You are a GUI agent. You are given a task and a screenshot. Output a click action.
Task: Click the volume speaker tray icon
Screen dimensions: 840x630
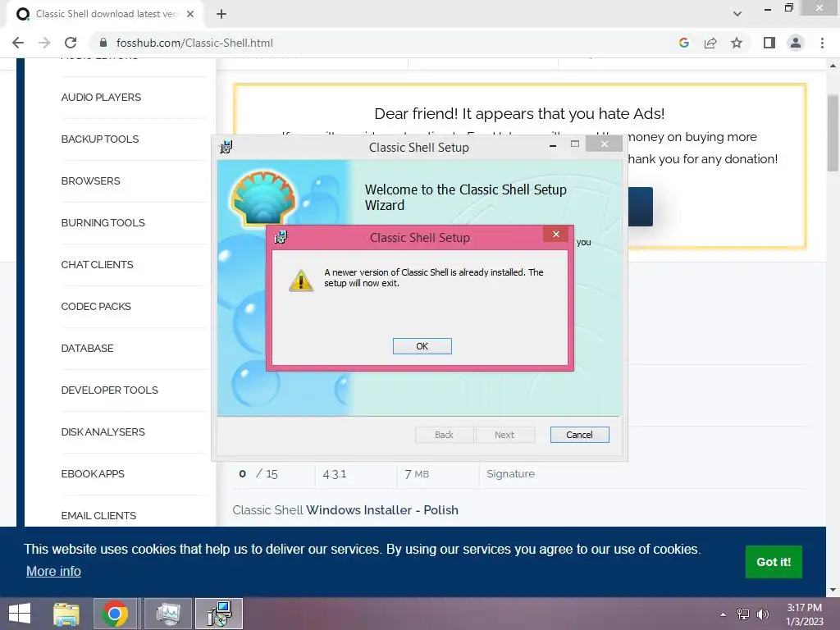[x=762, y=614]
